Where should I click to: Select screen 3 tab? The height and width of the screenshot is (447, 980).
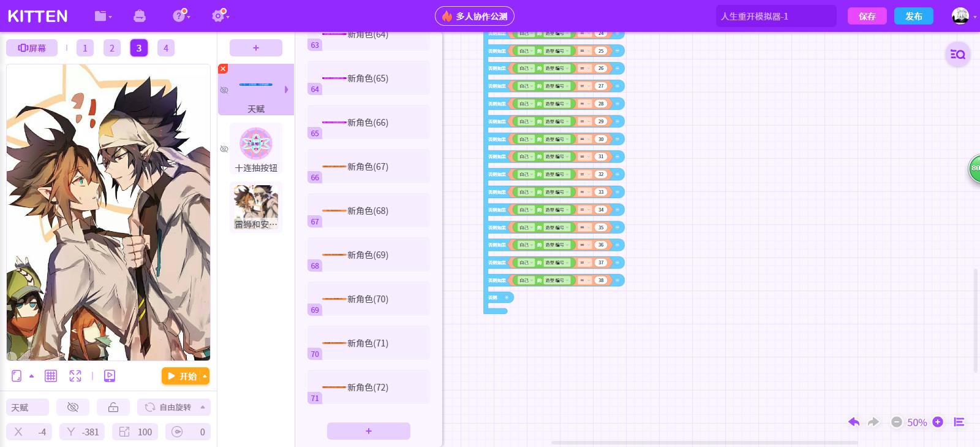click(x=139, y=48)
